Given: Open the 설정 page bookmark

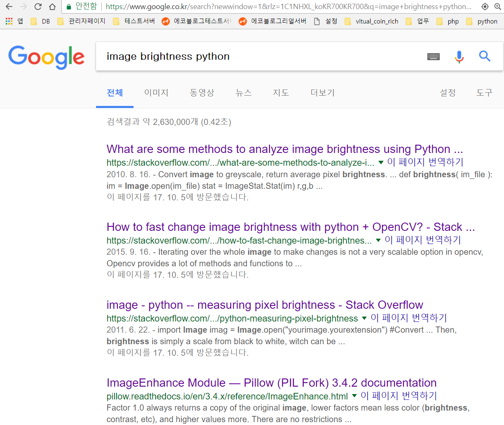Looking at the screenshot, I should [x=326, y=21].
